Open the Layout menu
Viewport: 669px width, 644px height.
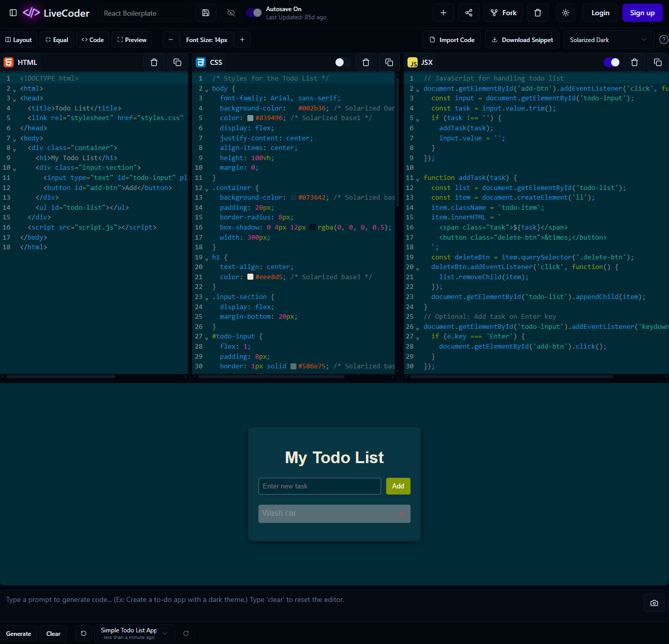click(x=19, y=40)
